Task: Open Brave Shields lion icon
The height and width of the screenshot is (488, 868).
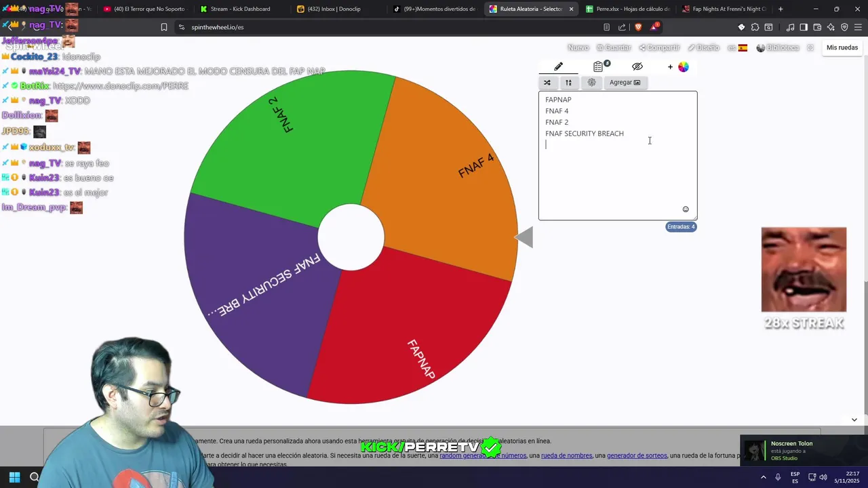Action: (638, 27)
